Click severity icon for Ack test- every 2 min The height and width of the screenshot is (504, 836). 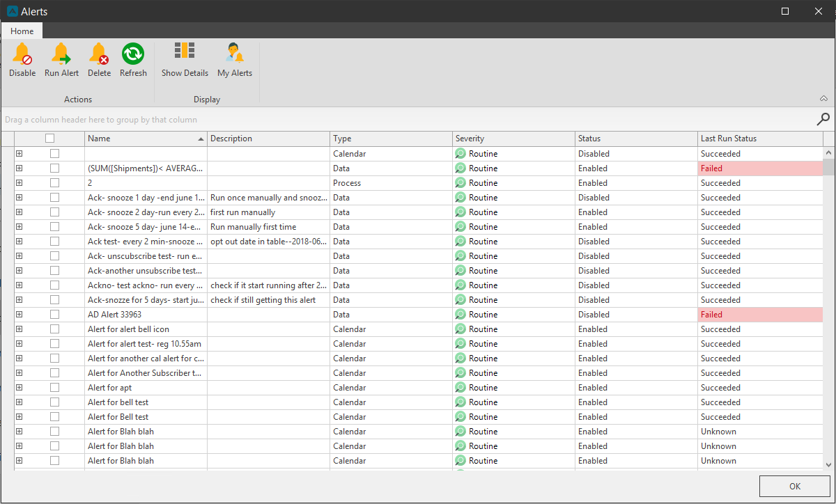tap(460, 242)
